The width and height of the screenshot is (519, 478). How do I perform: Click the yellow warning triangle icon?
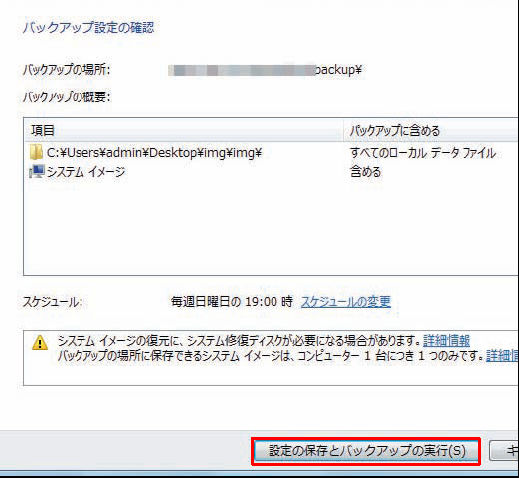[x=40, y=342]
